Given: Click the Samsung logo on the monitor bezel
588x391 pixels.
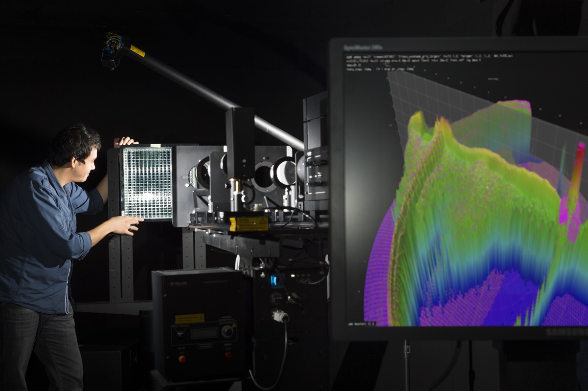Looking at the screenshot, I should coord(573,332).
